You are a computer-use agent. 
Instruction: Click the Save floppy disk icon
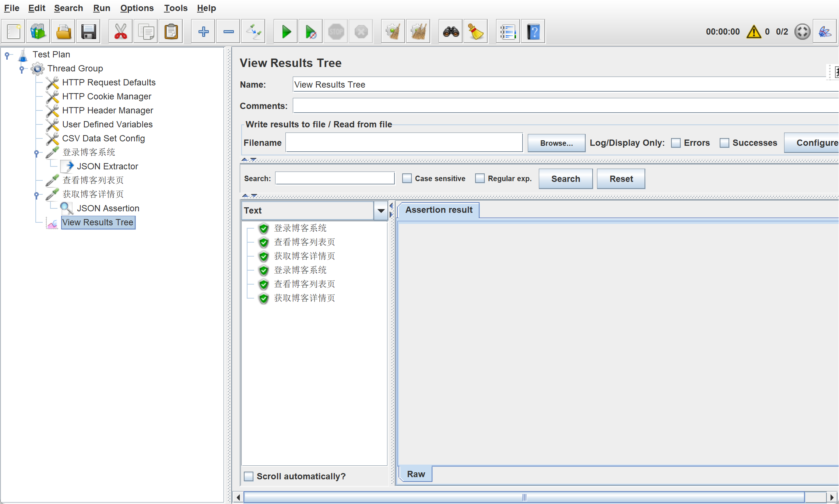pyautogui.click(x=88, y=32)
